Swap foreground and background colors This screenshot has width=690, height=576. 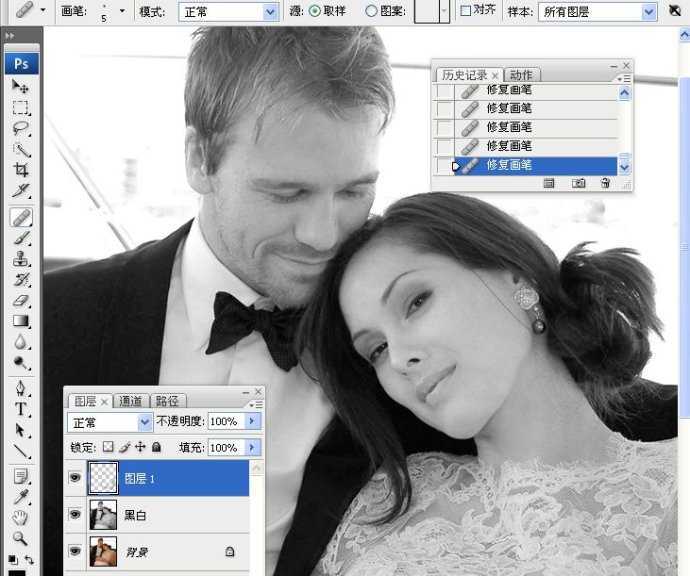point(29,560)
